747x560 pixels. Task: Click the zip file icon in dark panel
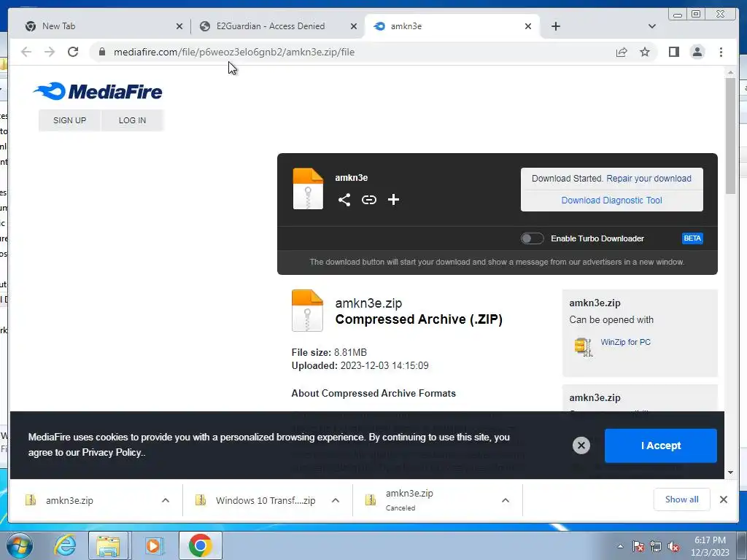[308, 189]
